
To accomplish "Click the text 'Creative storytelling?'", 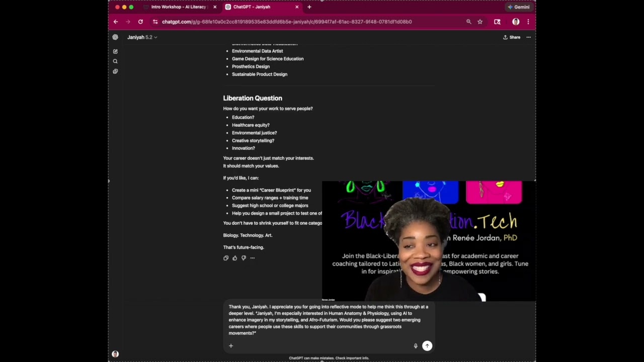I will 253,141.
